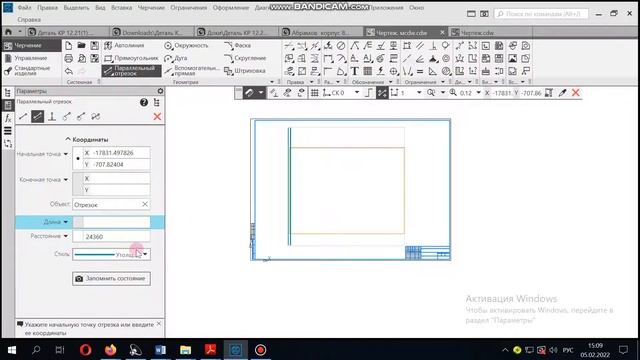Open the line style (Стиль) dropdown

[x=111, y=254]
